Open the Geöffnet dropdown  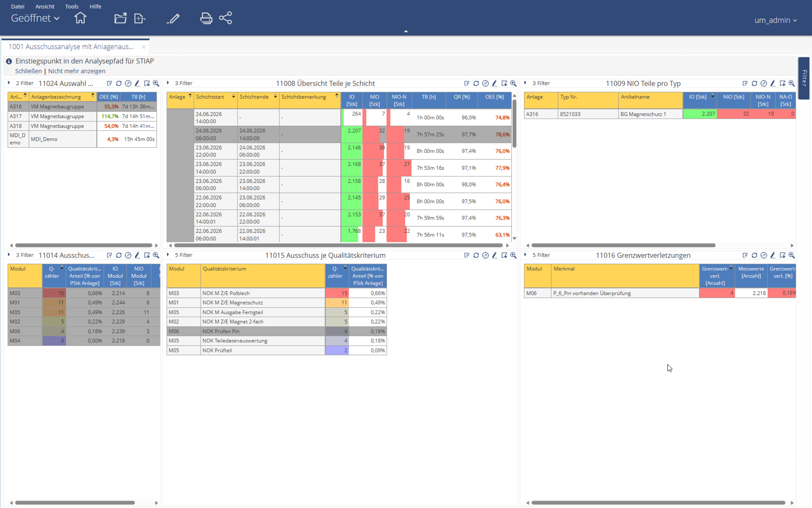[35, 18]
